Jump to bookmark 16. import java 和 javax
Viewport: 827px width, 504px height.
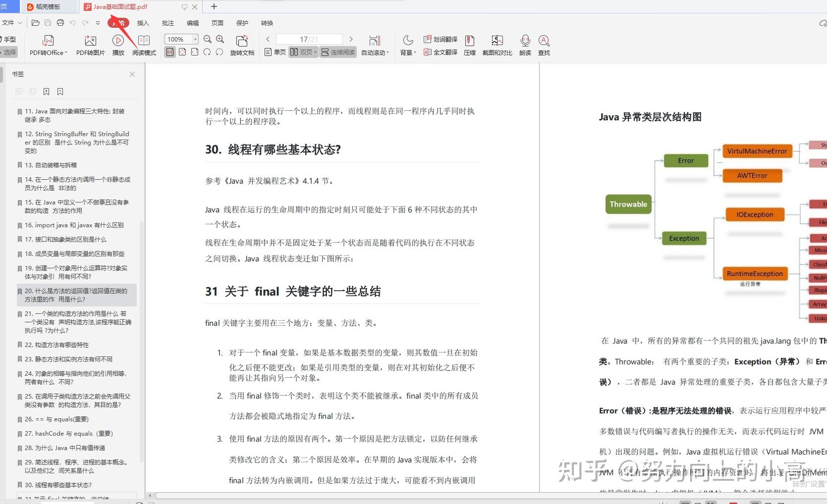pos(74,225)
